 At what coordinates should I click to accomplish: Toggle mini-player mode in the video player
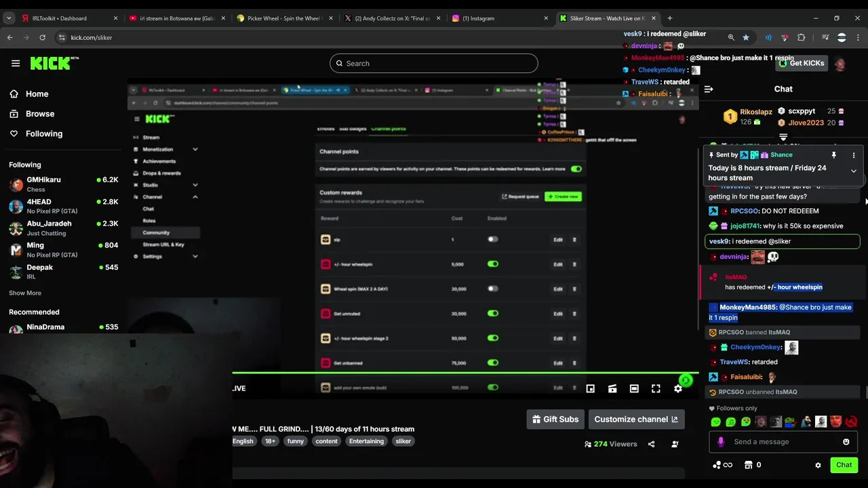point(591,388)
